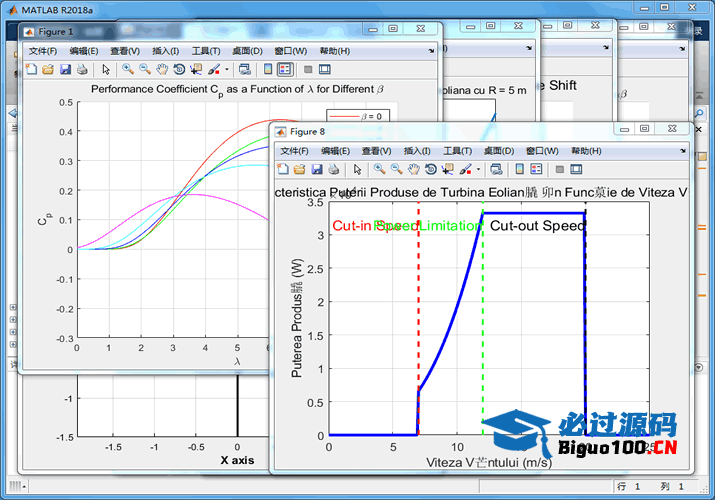Click dock arrow at Figure 8 menu bar

click(x=683, y=151)
